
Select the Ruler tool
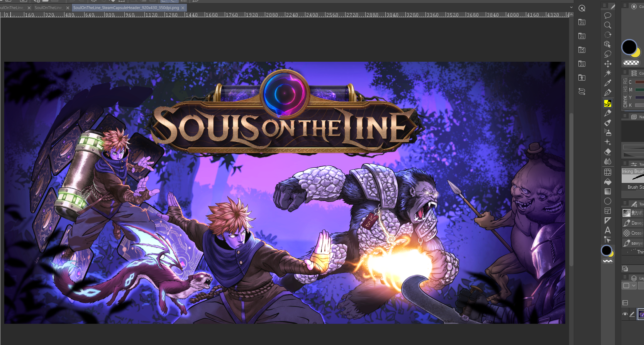pyautogui.click(x=608, y=220)
